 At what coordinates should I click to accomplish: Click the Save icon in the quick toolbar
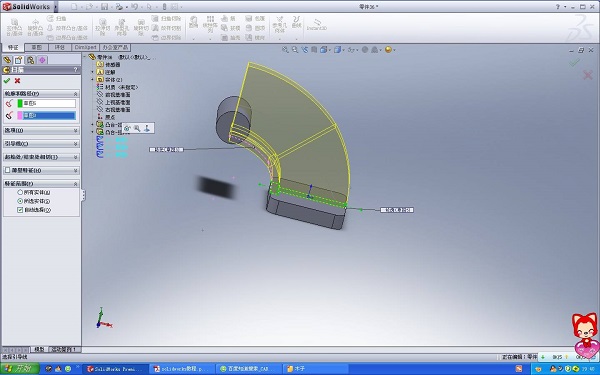point(104,7)
